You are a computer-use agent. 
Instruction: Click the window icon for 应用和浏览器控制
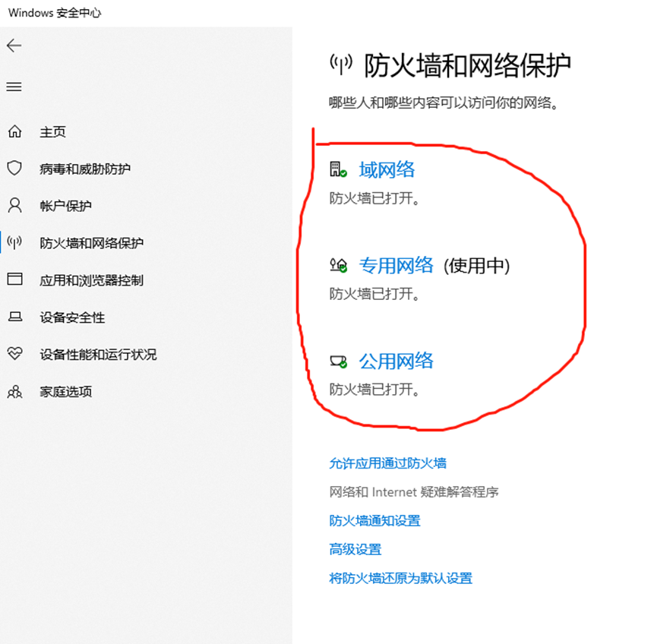[14, 279]
